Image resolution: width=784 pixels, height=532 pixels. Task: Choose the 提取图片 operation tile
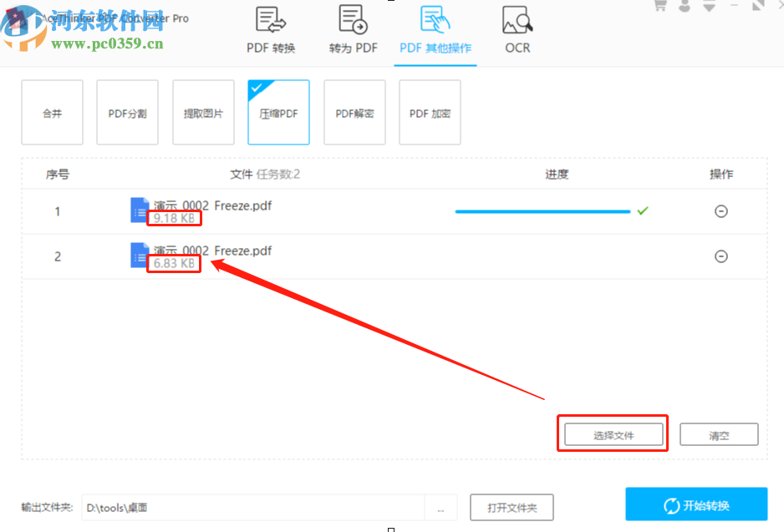point(203,113)
